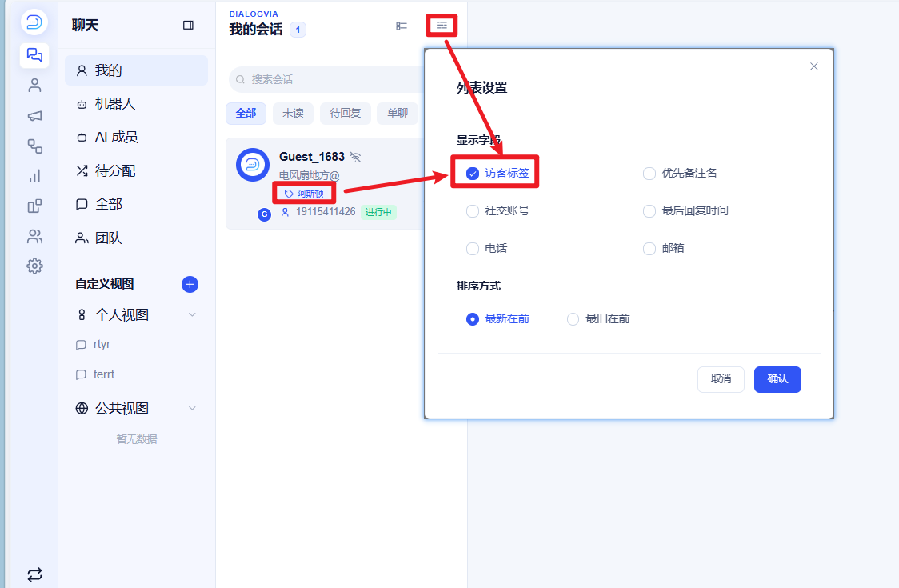Enable the 社交账号 display field
The image size is (899, 588).
[473, 211]
